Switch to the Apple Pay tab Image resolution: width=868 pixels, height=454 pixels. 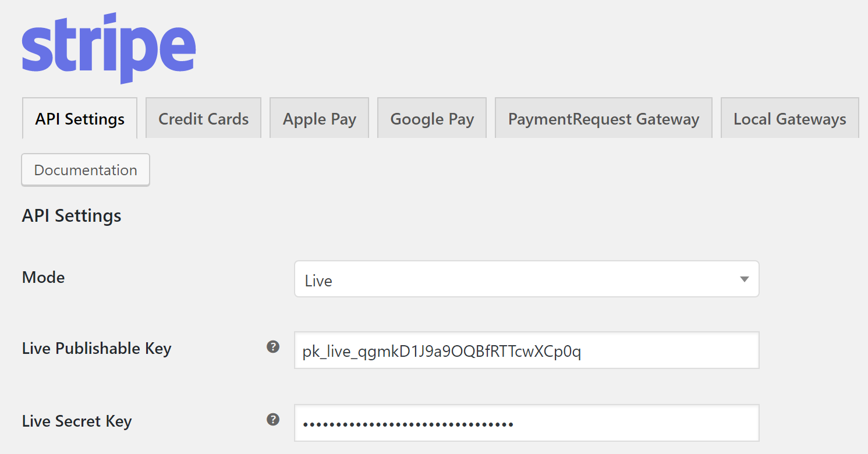click(x=320, y=119)
